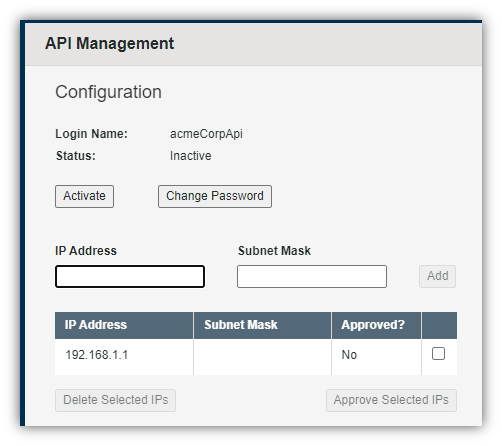Select the Approved value No
The height and width of the screenshot is (446, 502).
click(x=349, y=355)
